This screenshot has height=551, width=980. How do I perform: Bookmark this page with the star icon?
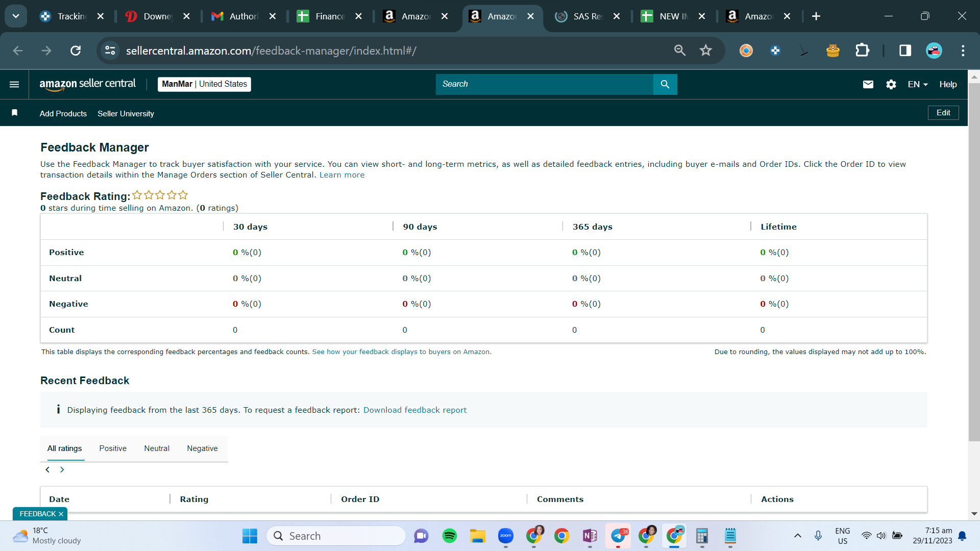pyautogui.click(x=705, y=51)
